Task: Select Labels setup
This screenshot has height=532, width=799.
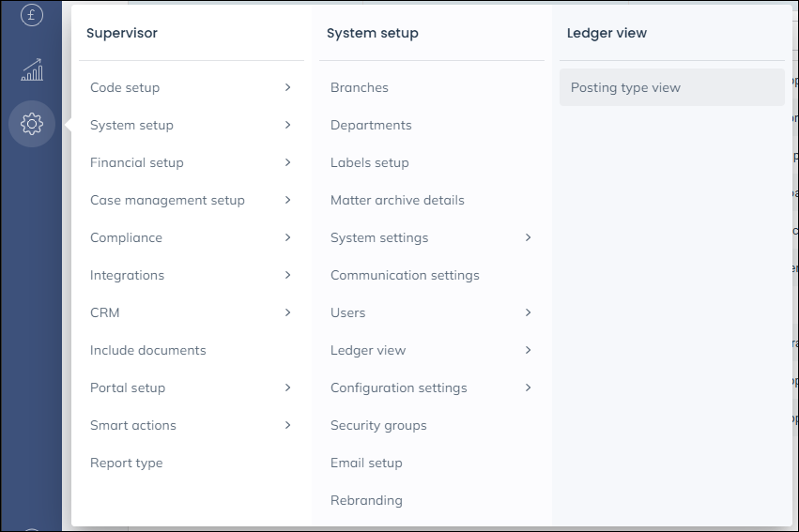Action: 370,162
